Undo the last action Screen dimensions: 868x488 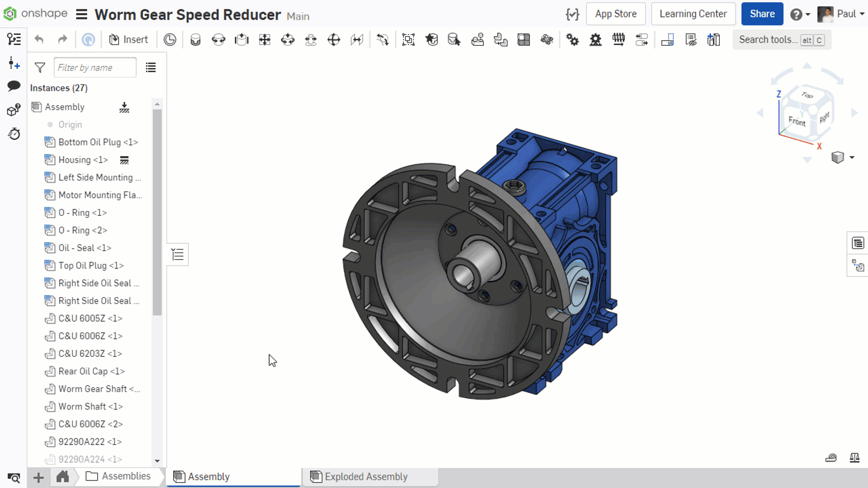[39, 40]
